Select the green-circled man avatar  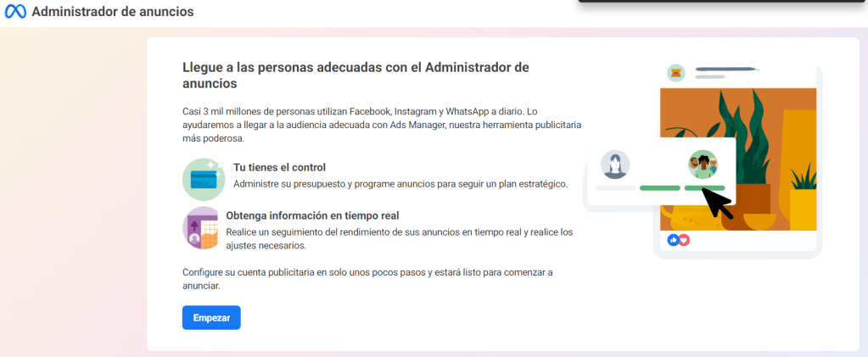(703, 165)
